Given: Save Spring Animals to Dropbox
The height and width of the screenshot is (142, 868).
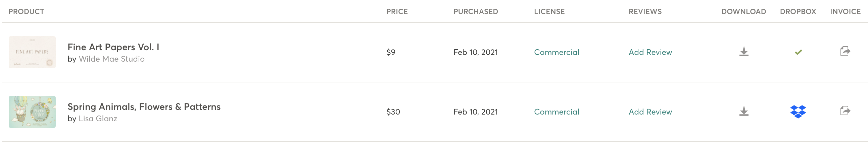Looking at the screenshot, I should click(x=798, y=112).
